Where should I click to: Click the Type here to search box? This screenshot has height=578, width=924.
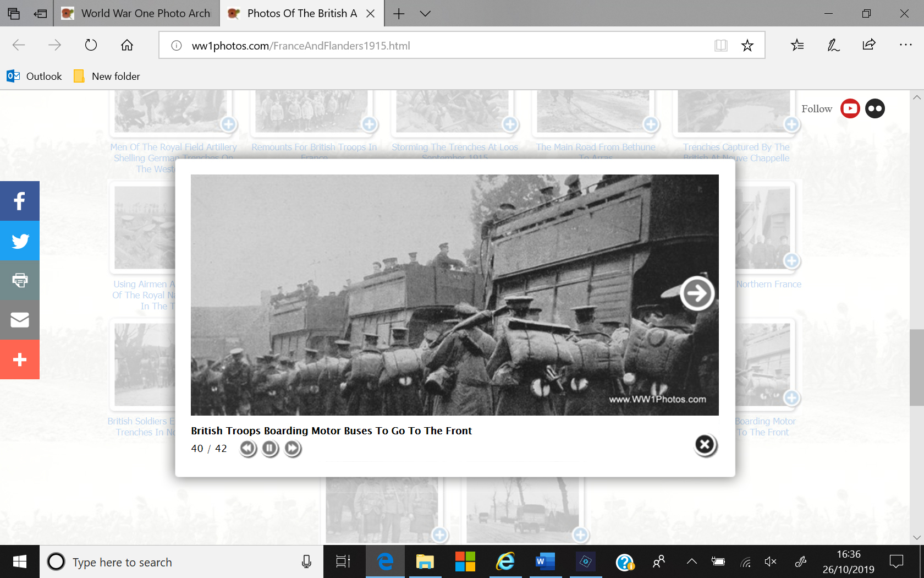(182, 562)
